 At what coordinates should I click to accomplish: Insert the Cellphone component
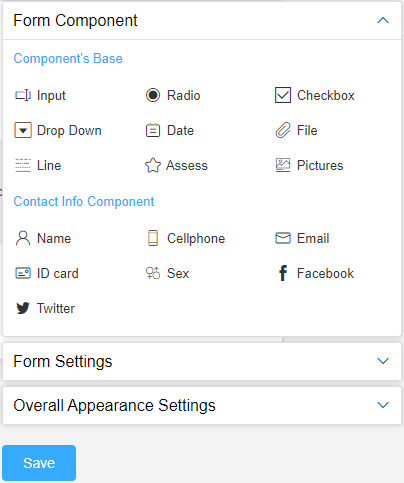point(185,238)
